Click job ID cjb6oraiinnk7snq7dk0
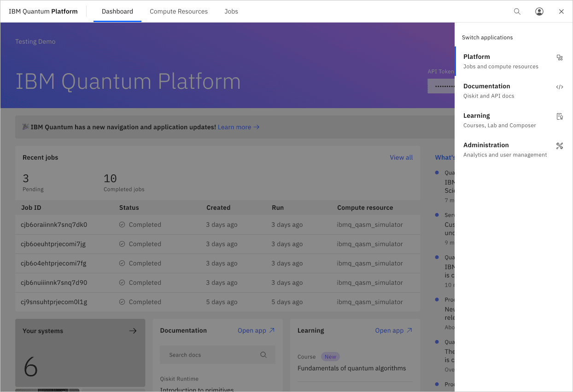This screenshot has width=573, height=392. click(54, 225)
